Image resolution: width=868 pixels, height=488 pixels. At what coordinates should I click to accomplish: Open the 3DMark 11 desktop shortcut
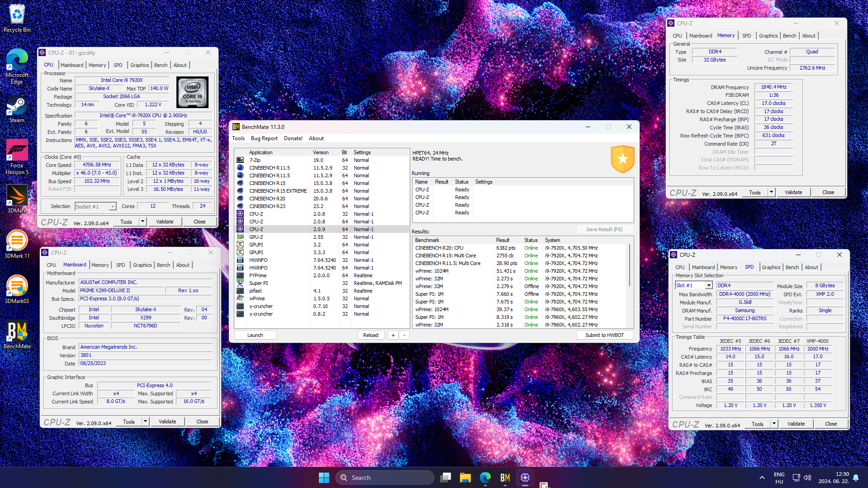pyautogui.click(x=17, y=244)
